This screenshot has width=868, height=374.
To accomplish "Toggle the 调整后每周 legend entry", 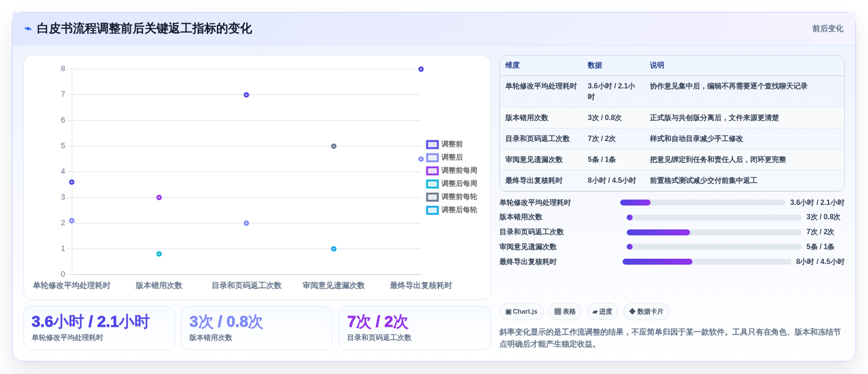I will coord(452,184).
